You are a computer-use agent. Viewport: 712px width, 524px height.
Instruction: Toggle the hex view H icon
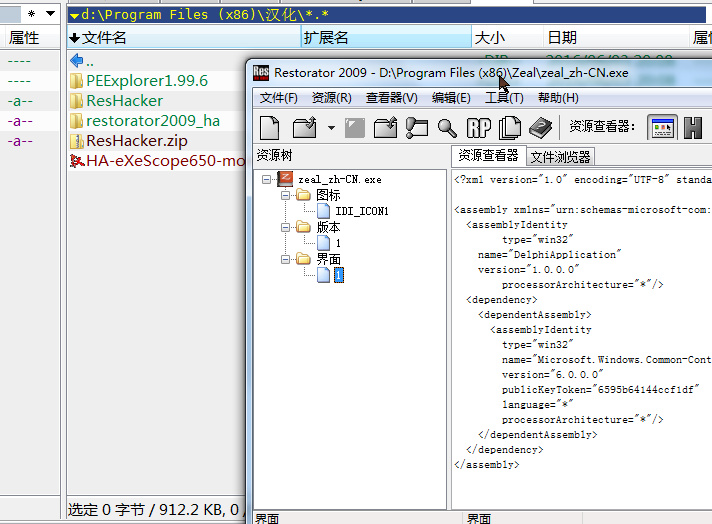(x=693, y=128)
